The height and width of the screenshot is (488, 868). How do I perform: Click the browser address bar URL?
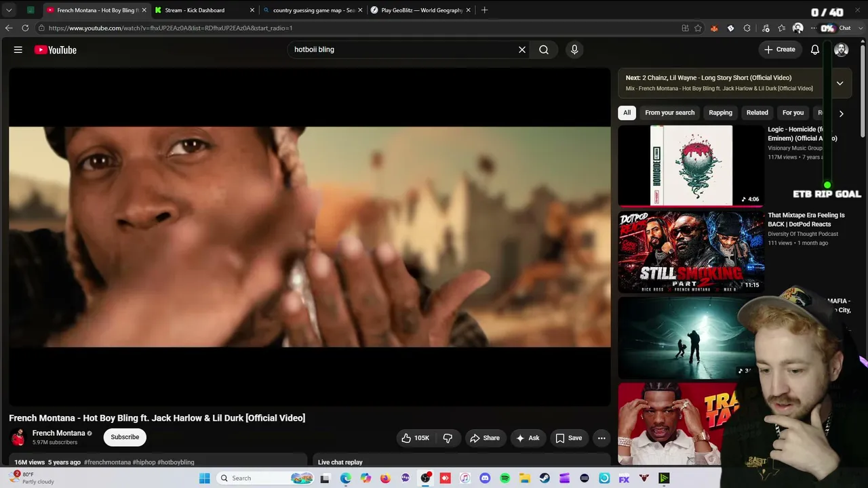point(170,28)
